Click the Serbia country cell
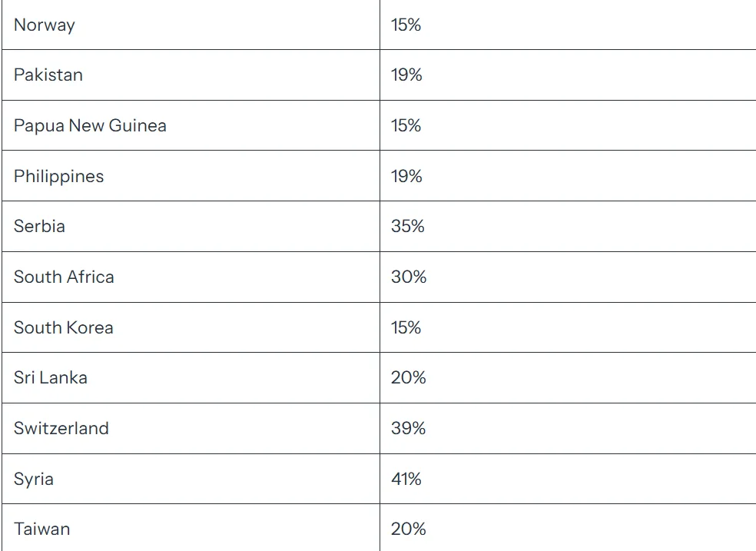The width and height of the screenshot is (756, 551). (39, 226)
